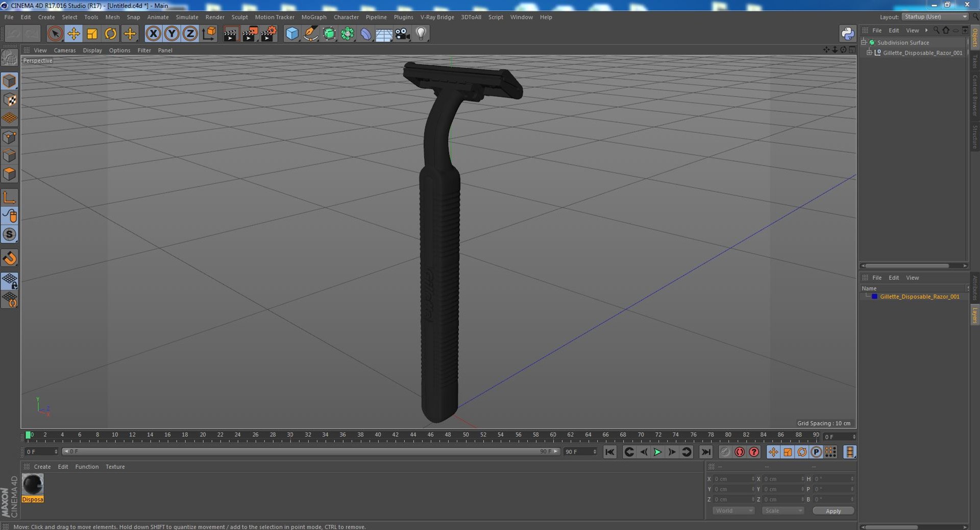Click the Camera object icon
The width and height of the screenshot is (980, 530).
pyautogui.click(x=403, y=34)
